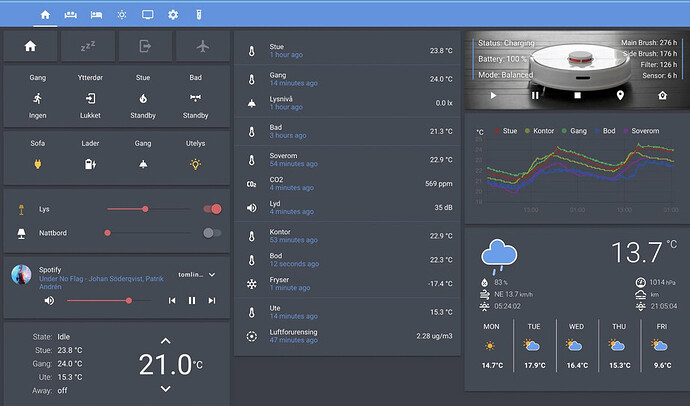Click the Lader charging station icon
690x406 pixels.
(x=90, y=164)
